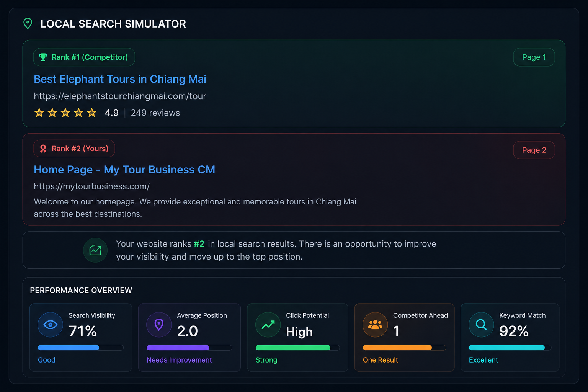Click the green #2 rank in the notice

tap(199, 244)
